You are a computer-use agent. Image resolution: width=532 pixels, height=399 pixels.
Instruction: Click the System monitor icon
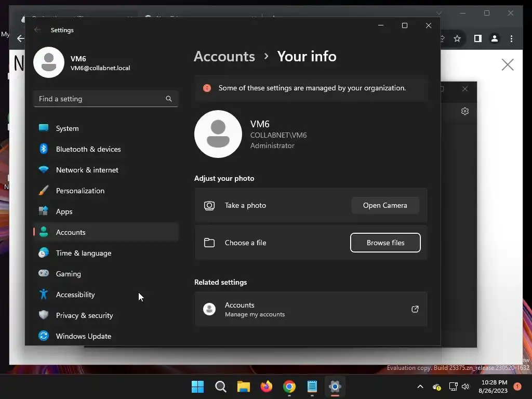click(44, 128)
